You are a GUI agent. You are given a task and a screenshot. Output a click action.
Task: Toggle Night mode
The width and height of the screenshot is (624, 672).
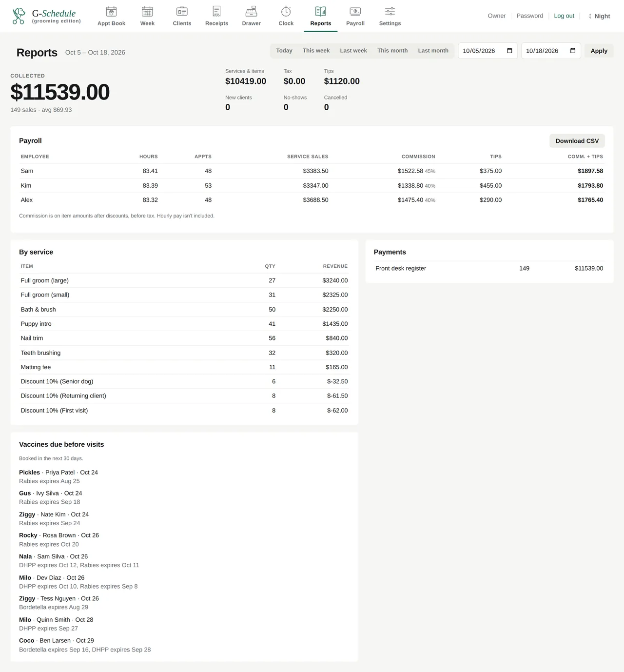[599, 16]
